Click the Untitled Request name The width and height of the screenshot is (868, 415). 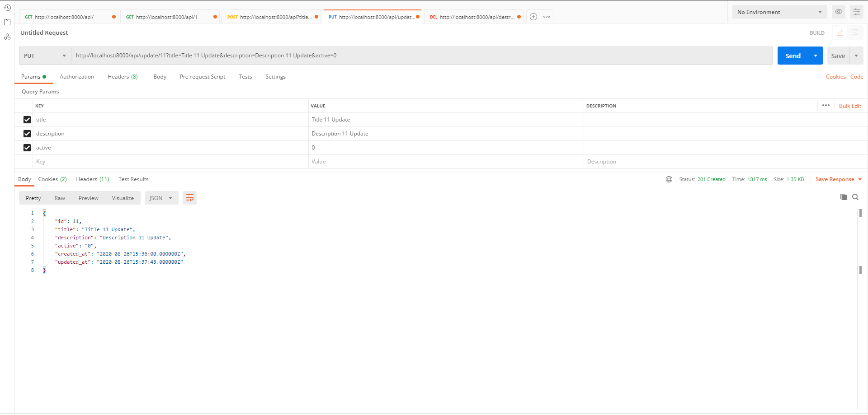44,33
